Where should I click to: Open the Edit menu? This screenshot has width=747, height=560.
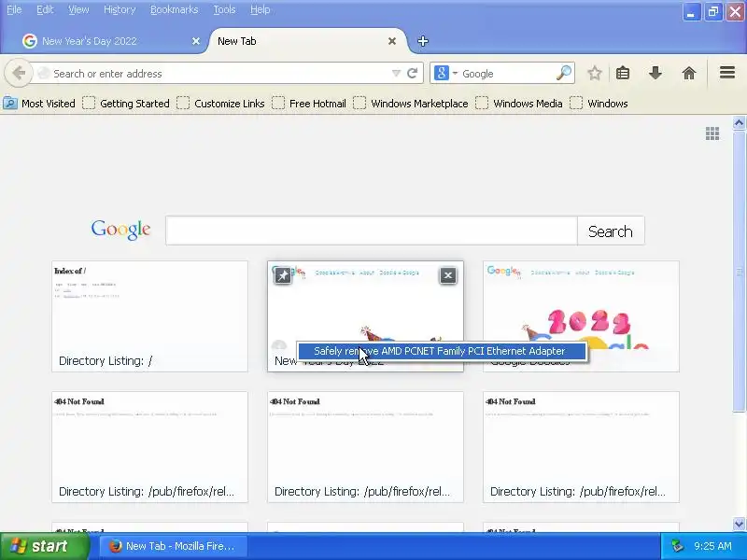45,9
